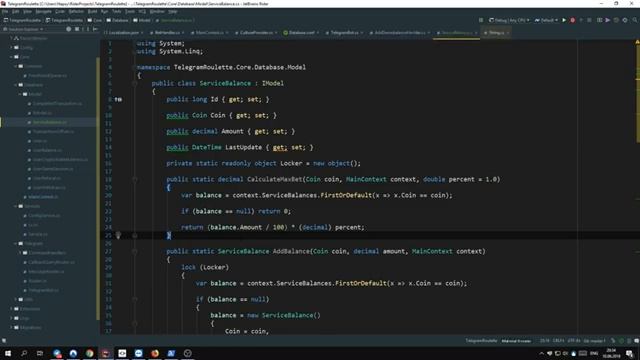Open the View menu
The image size is (640, 360).
coord(27,11)
